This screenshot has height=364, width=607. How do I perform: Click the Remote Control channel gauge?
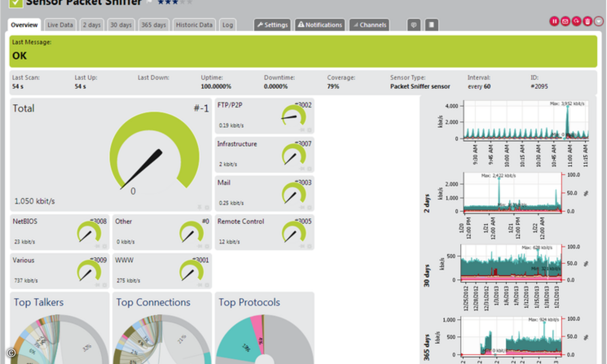point(294,232)
